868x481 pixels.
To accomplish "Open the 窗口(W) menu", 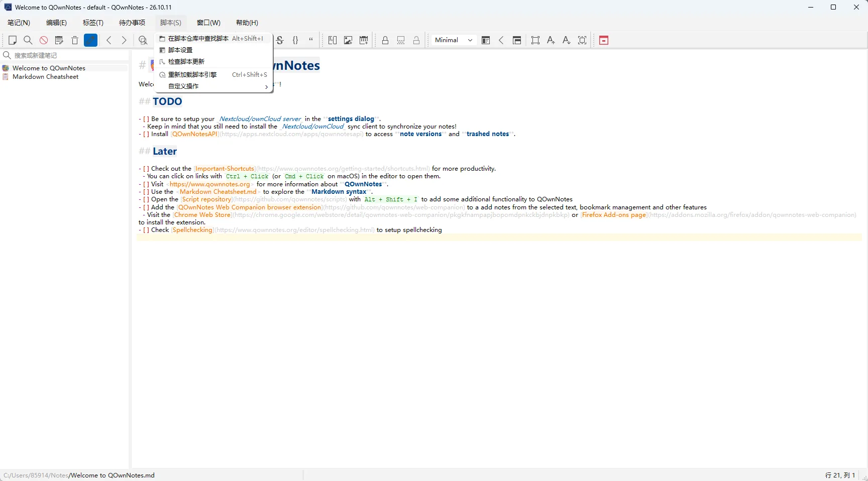I will tap(208, 23).
